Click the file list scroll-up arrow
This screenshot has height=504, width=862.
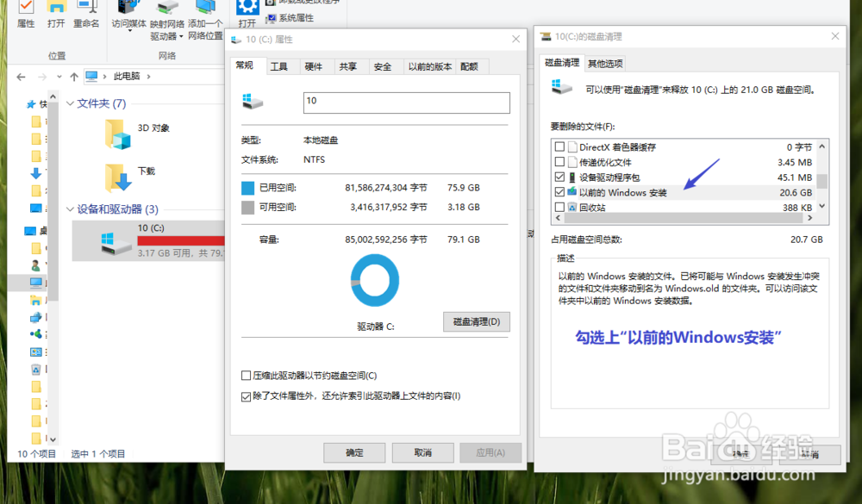pyautogui.click(x=821, y=146)
